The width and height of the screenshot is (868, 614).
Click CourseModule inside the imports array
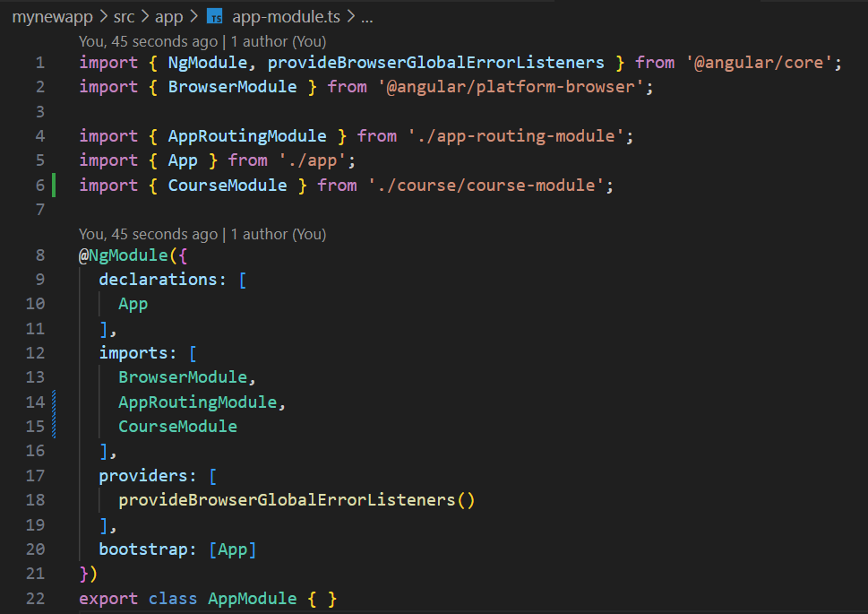pos(177,427)
